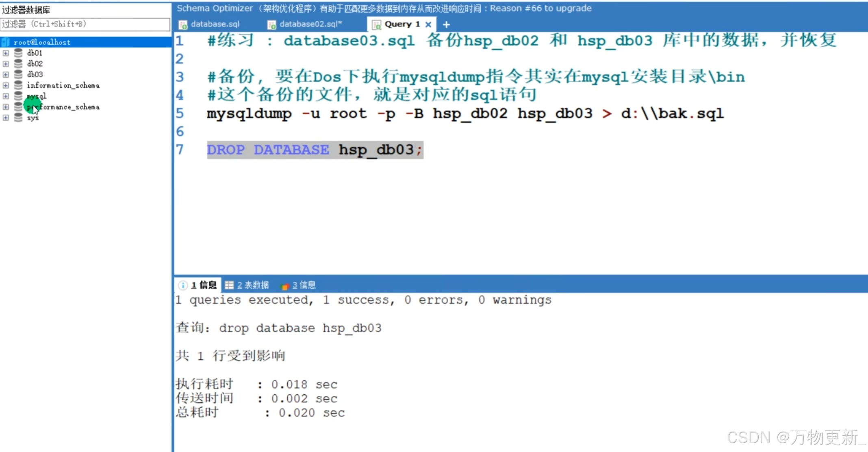Click the db03 database icon

click(18, 74)
